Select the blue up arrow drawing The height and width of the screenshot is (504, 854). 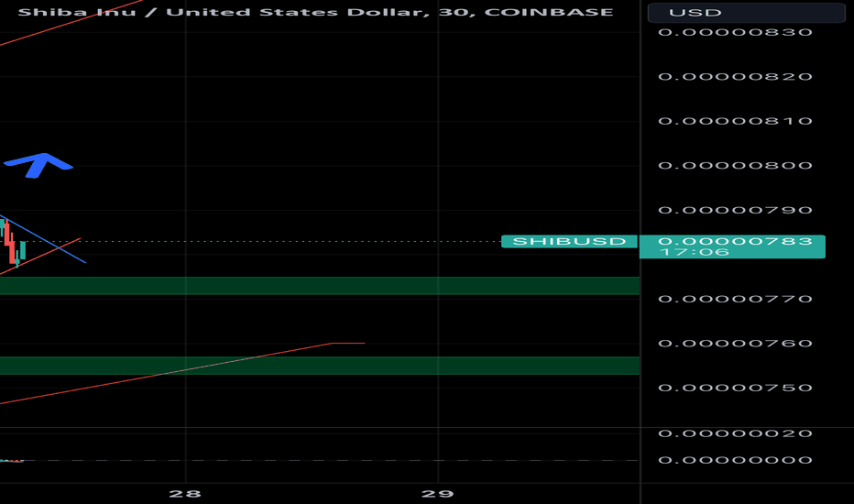click(38, 165)
